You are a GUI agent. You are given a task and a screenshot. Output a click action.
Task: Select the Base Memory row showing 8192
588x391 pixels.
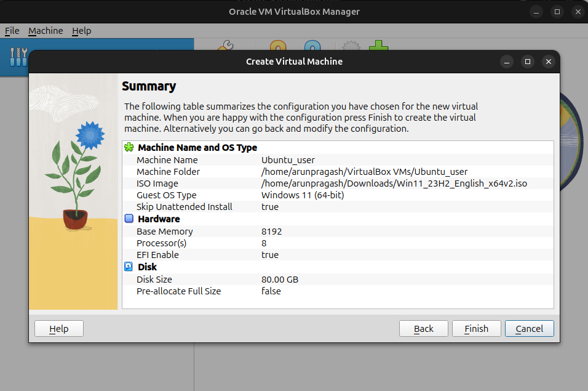pos(338,232)
